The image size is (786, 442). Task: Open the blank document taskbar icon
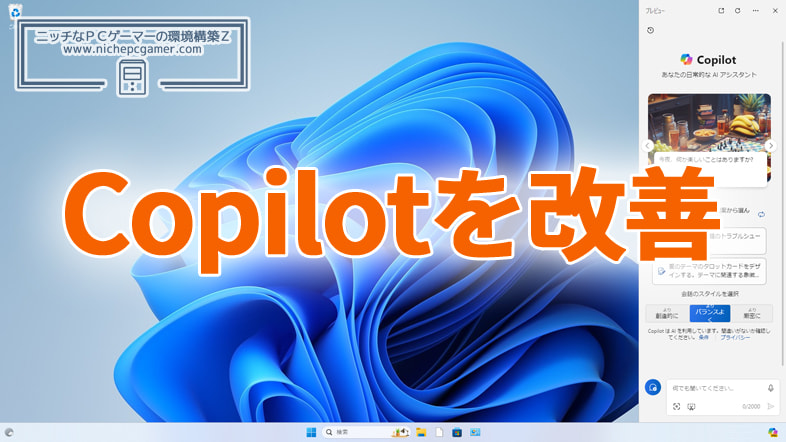439,432
